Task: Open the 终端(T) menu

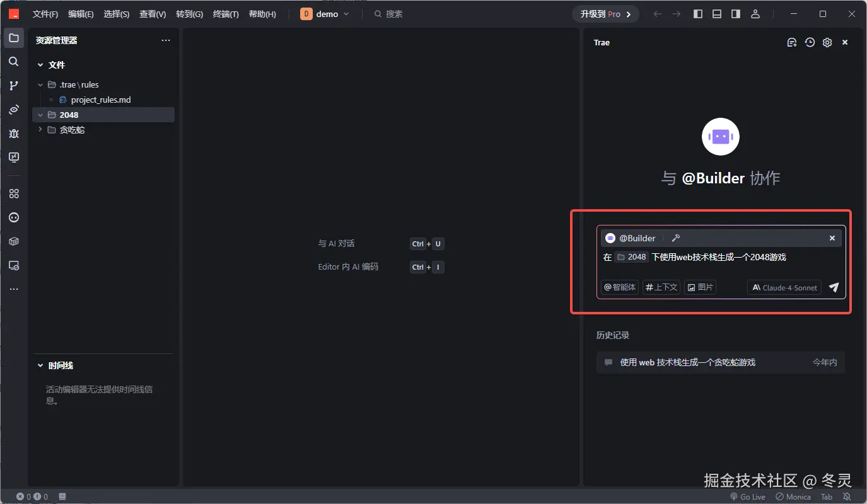Action: tap(226, 14)
